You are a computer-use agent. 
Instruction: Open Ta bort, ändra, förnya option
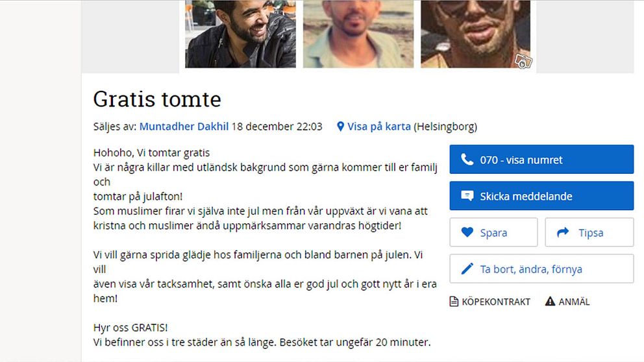click(x=541, y=269)
